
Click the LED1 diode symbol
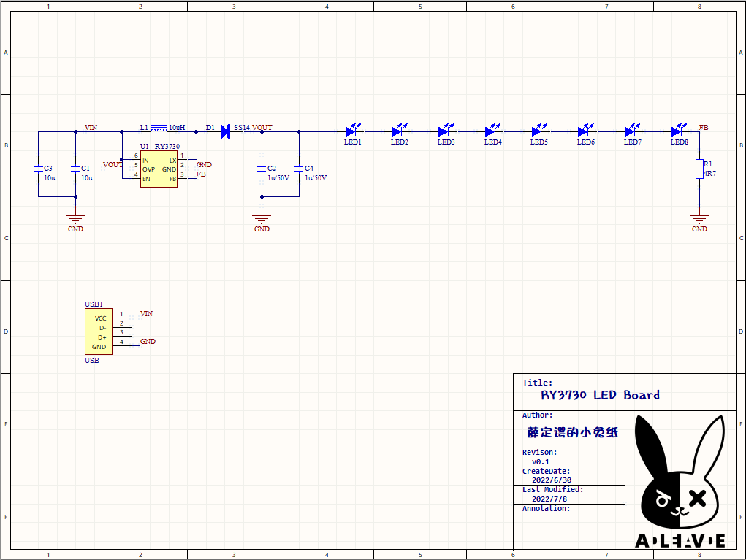coord(351,131)
